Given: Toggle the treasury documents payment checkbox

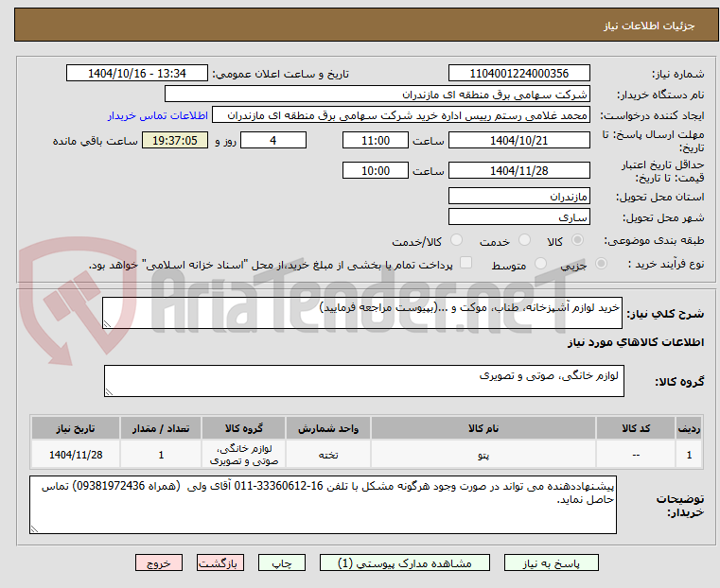Looking at the screenshot, I should point(466,263).
